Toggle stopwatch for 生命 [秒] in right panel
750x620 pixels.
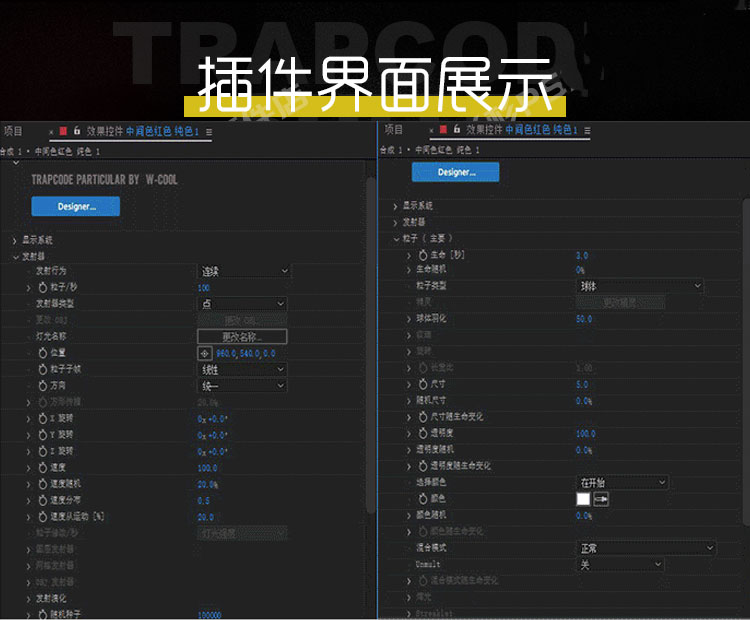(423, 255)
